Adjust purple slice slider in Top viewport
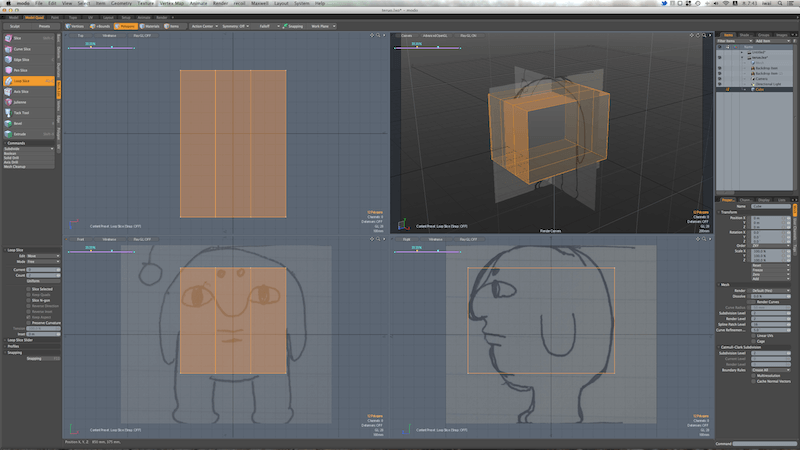Image resolution: width=800 pixels, height=450 pixels. (x=101, y=47)
